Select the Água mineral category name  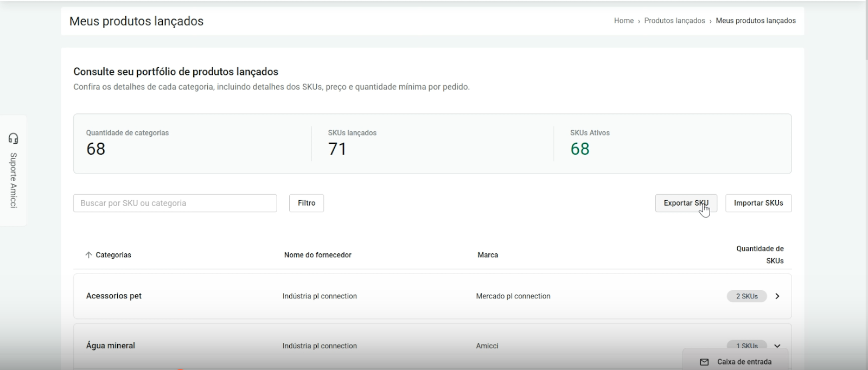pyautogui.click(x=111, y=346)
